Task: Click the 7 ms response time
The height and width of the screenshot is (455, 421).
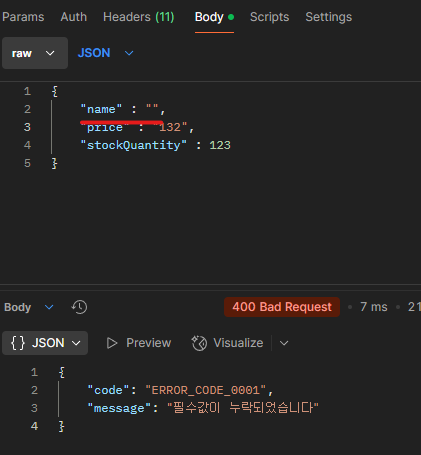Action: click(374, 307)
